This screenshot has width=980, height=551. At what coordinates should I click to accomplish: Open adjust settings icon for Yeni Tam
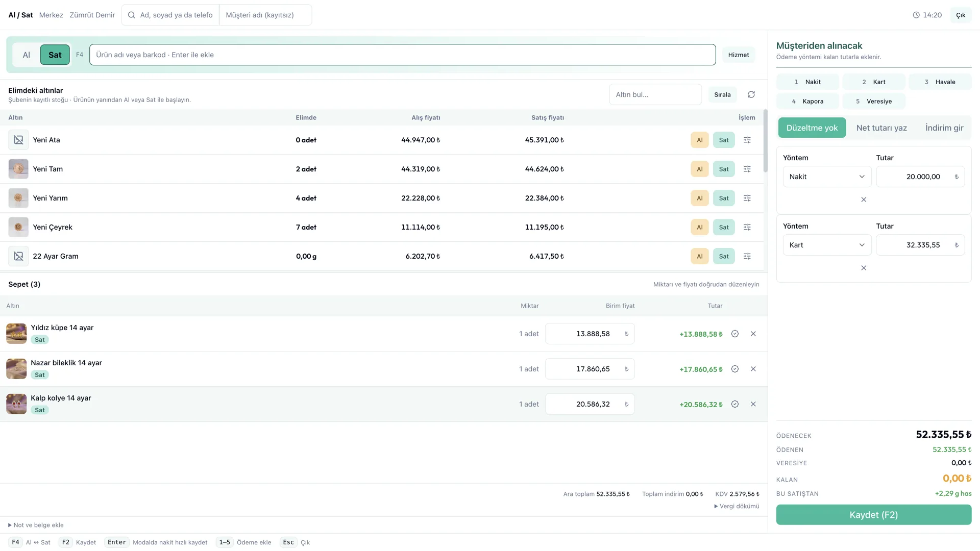pos(747,169)
